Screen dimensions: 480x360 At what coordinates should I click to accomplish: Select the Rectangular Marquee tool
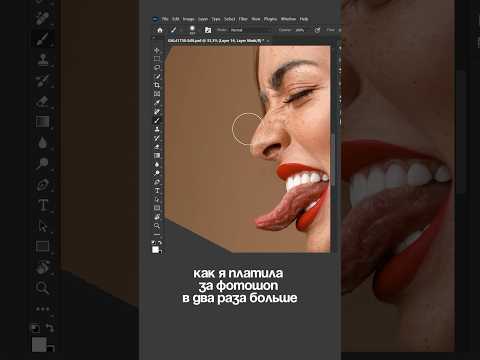157,59
